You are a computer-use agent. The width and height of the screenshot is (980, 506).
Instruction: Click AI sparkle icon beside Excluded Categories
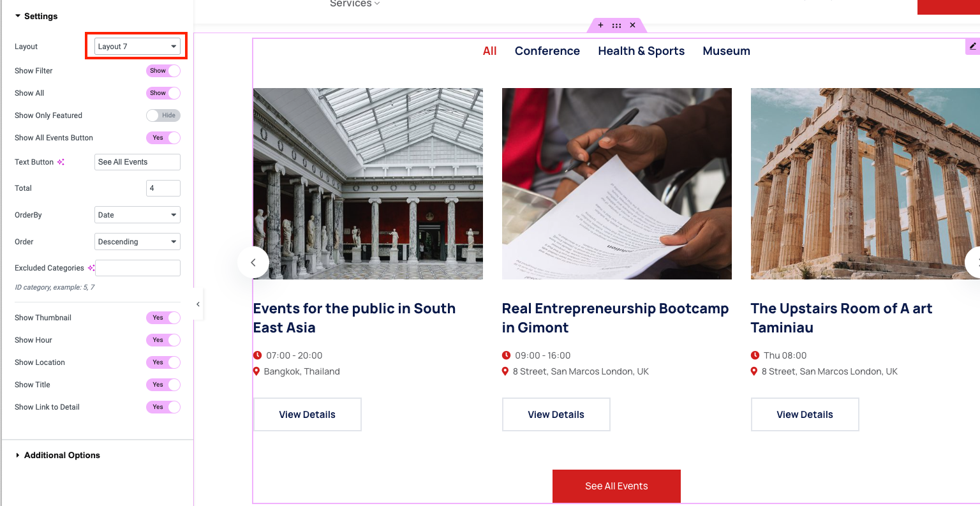pos(91,268)
